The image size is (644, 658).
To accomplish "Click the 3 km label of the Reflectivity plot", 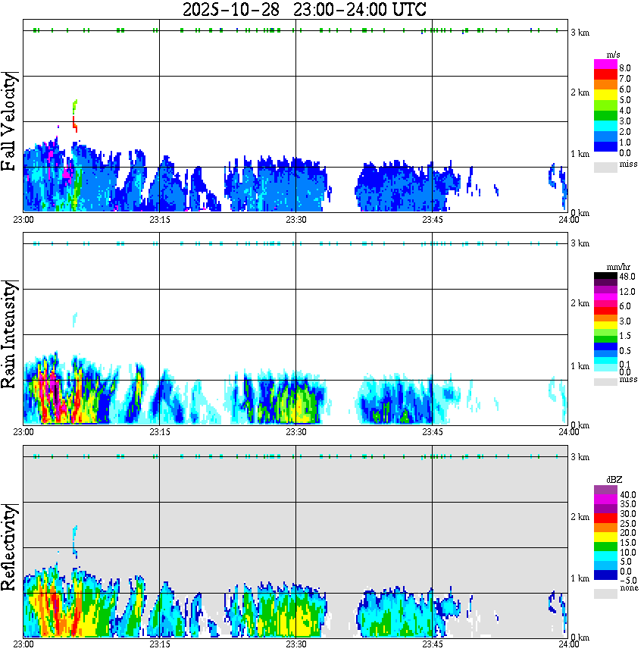I will [x=580, y=457].
